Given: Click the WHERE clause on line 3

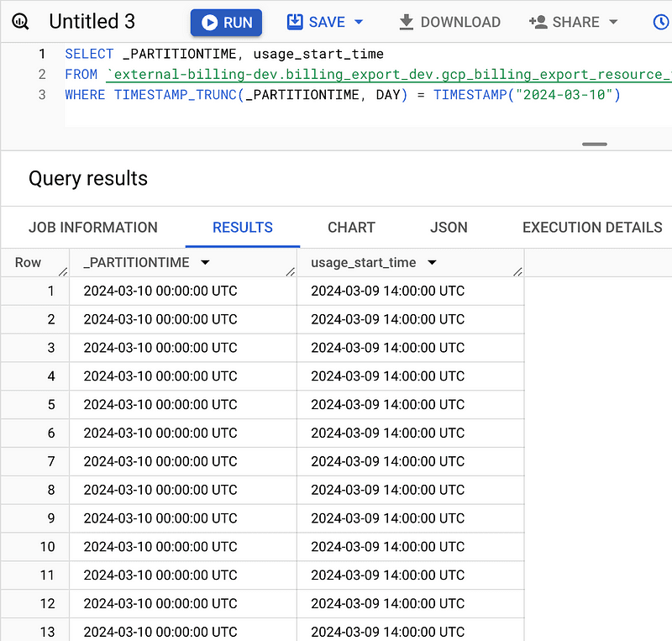Looking at the screenshot, I should pos(343,94).
